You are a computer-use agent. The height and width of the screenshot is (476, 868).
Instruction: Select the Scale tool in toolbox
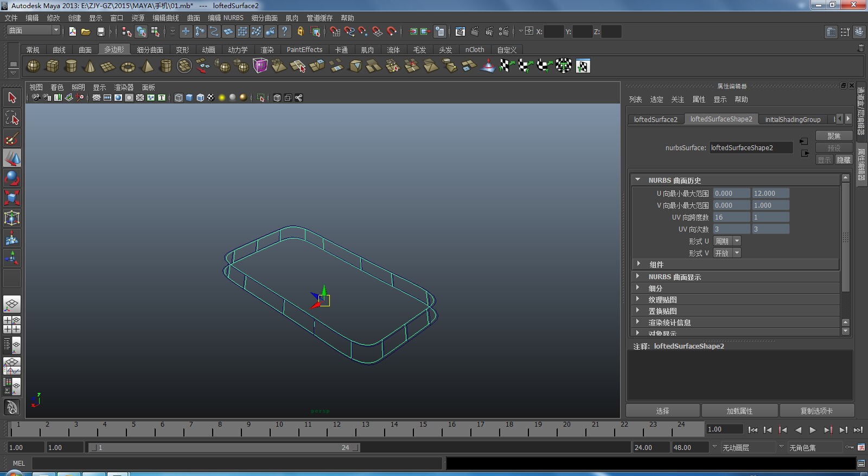point(12,197)
